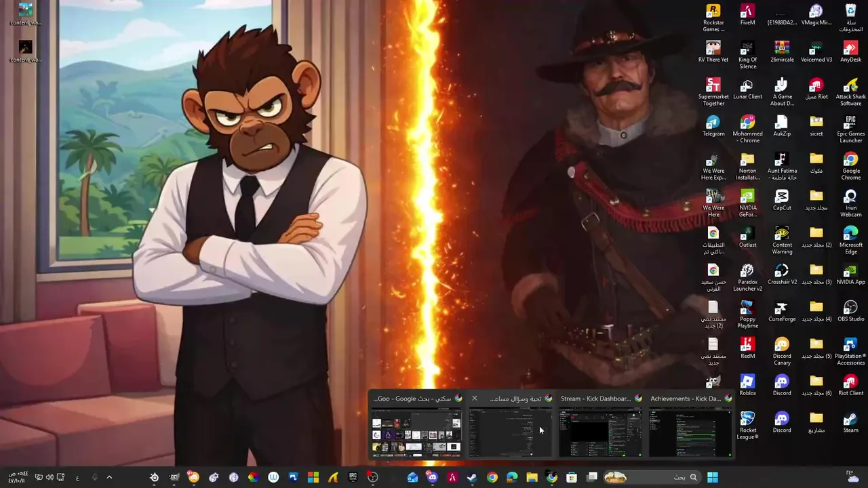Image resolution: width=868 pixels, height=488 pixels.
Task: Switch to Achievements - Kick Dashboard preview
Action: (690, 425)
